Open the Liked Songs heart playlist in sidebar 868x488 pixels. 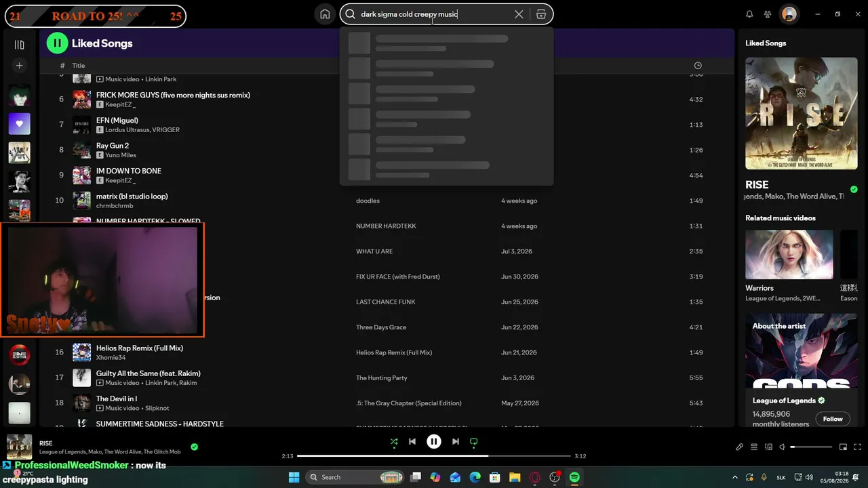[x=19, y=124]
